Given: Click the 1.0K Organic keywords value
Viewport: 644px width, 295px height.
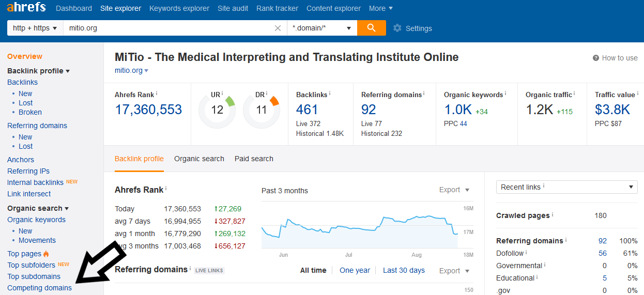Looking at the screenshot, I should tap(458, 110).
